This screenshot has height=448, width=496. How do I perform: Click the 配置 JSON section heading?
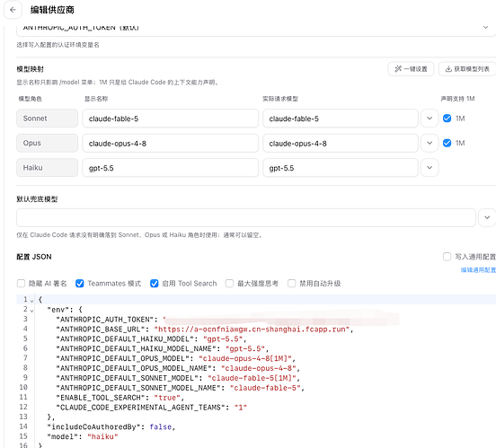click(x=34, y=257)
